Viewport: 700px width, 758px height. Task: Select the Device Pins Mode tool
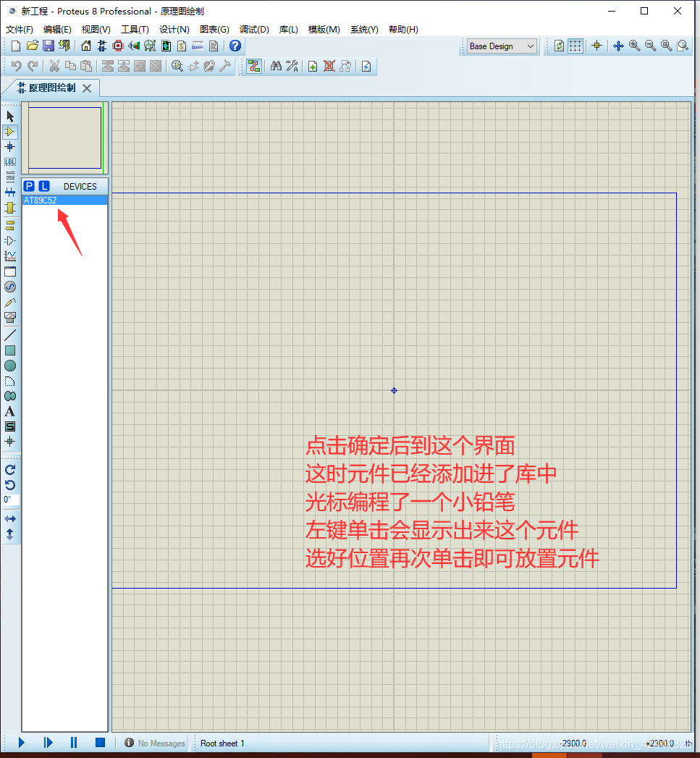(x=10, y=241)
